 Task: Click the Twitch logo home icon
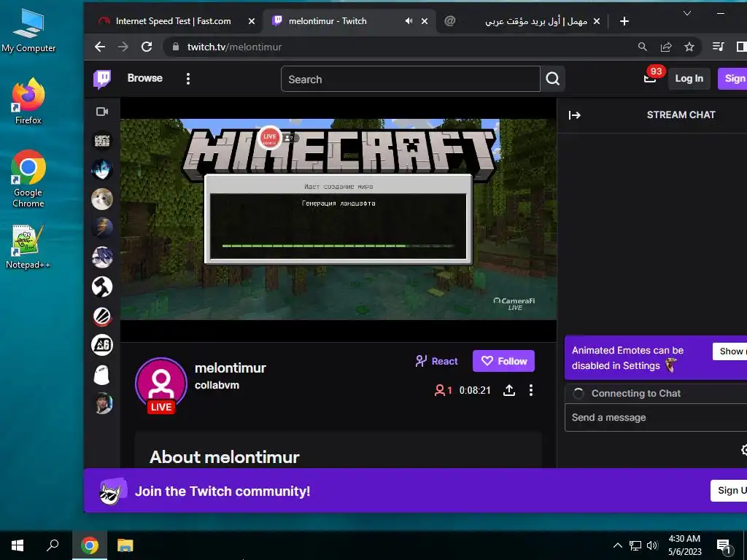coord(102,79)
